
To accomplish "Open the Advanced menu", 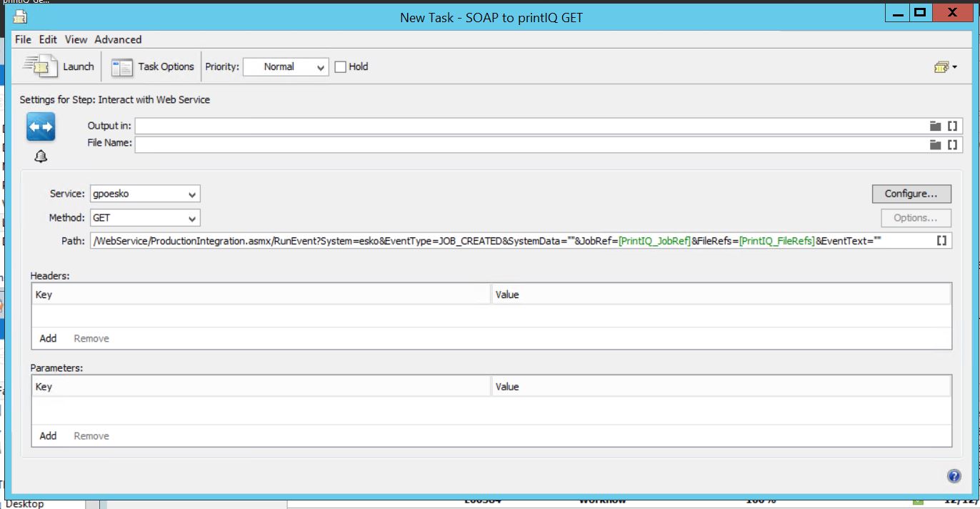I will click(118, 39).
